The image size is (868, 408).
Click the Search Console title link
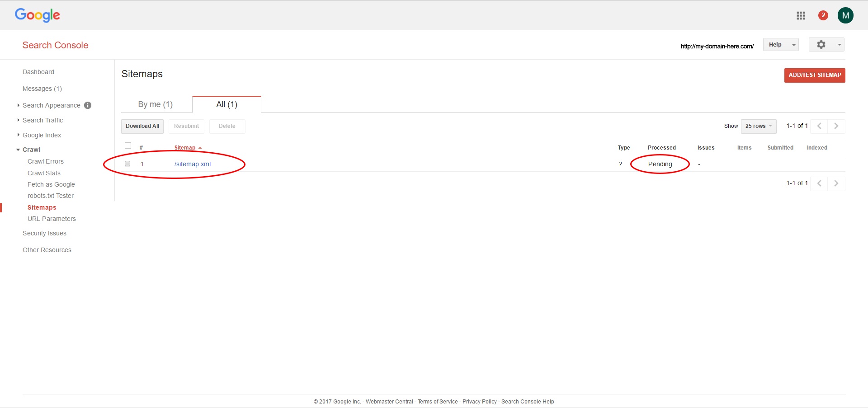[56, 45]
